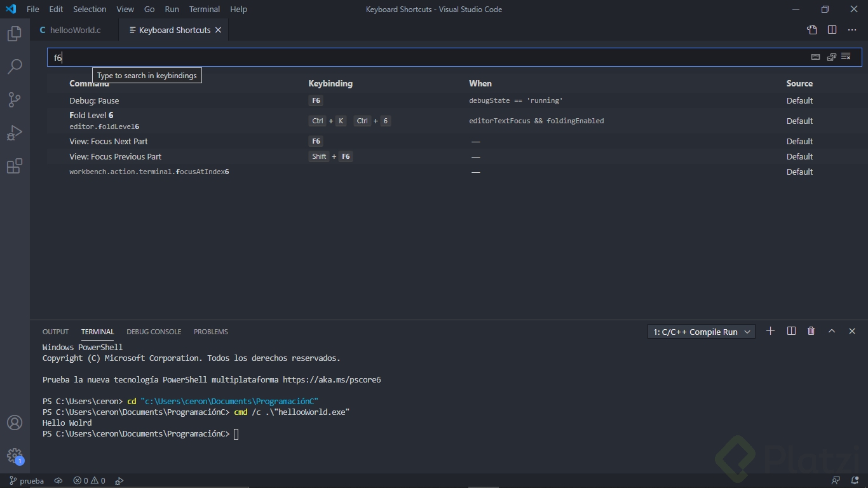
Task: Toggle Record Keys mode in the search box
Action: 815,57
